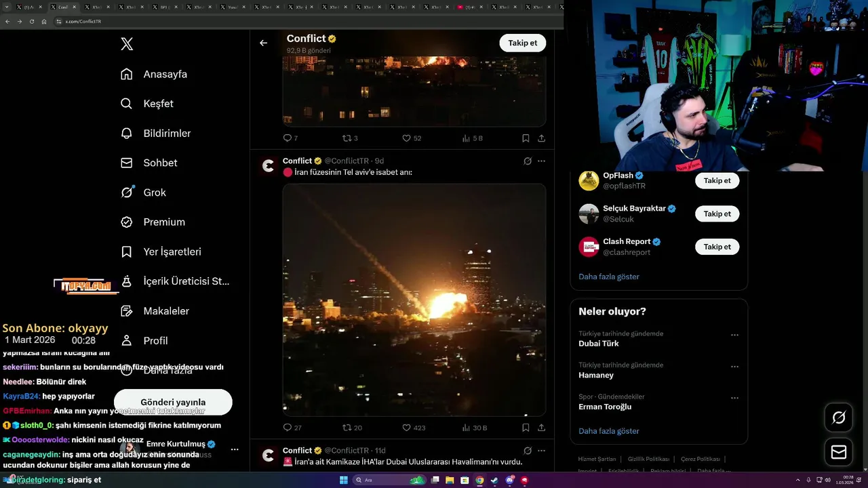
Task: Open Keşfet search page
Action: pyautogui.click(x=158, y=104)
